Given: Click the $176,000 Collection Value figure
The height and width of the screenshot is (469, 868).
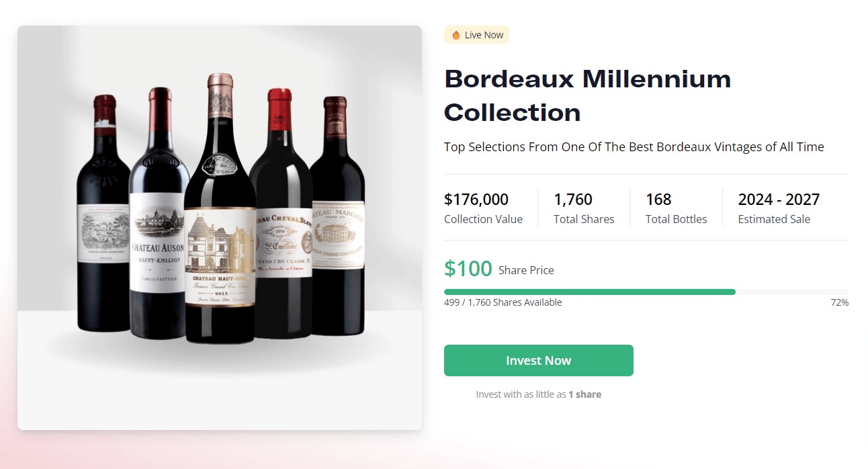Looking at the screenshot, I should point(476,200).
